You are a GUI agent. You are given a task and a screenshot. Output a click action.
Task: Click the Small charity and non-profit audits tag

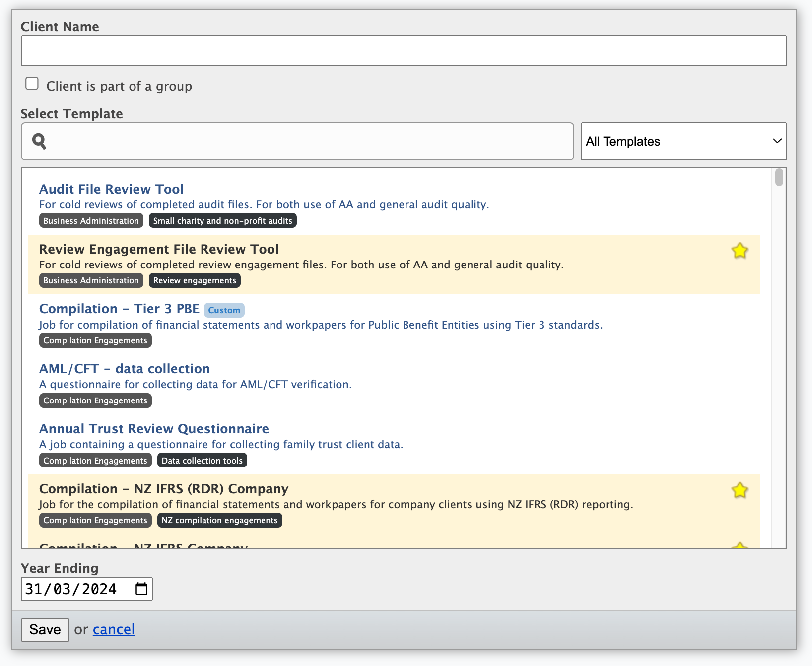[x=222, y=220]
